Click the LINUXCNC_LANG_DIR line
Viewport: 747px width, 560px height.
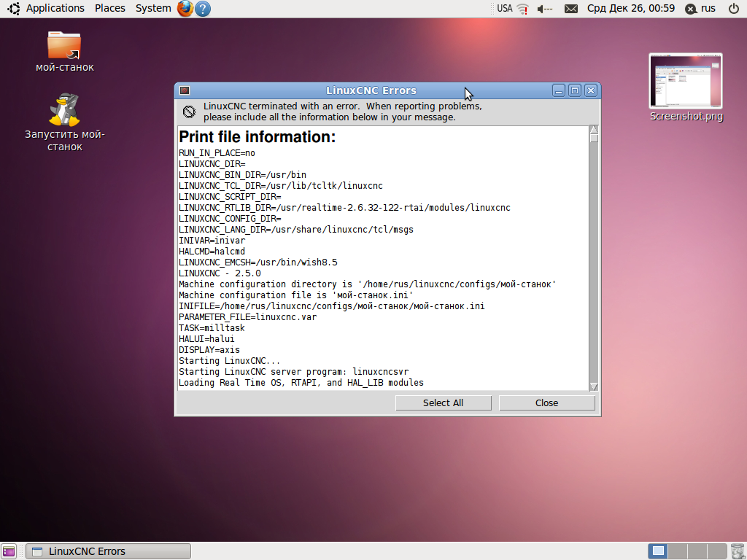(296, 230)
